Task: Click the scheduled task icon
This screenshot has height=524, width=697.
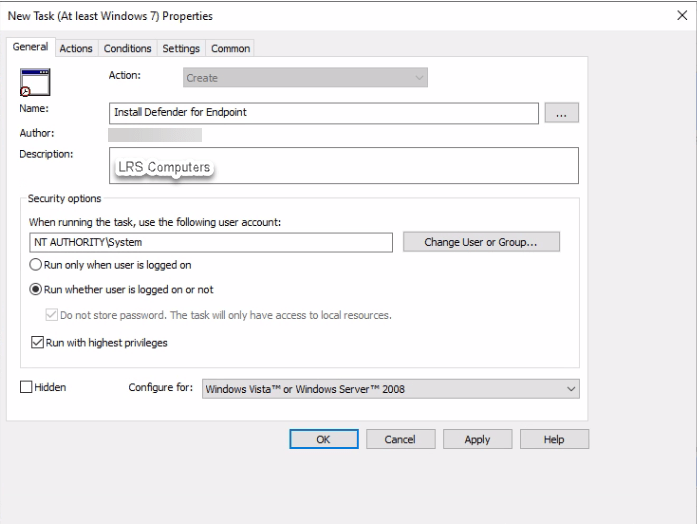Action: [34, 82]
